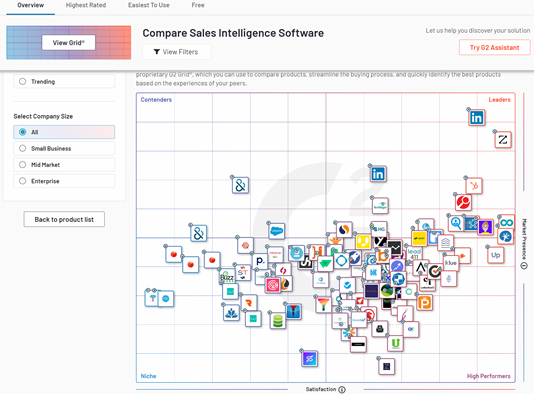Viewport: 534px width, 394px height.
Task: Click the orange and navy swirl logo
Action: (344, 230)
